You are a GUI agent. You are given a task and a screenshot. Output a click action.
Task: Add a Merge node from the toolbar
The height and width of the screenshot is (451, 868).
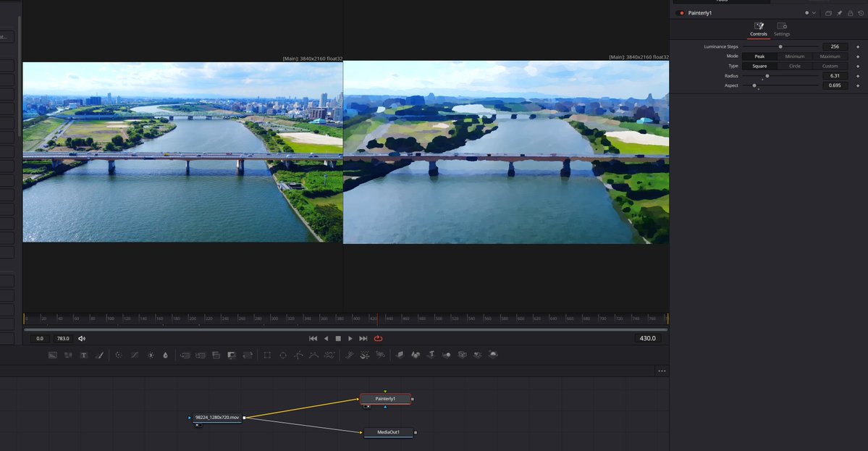185,355
